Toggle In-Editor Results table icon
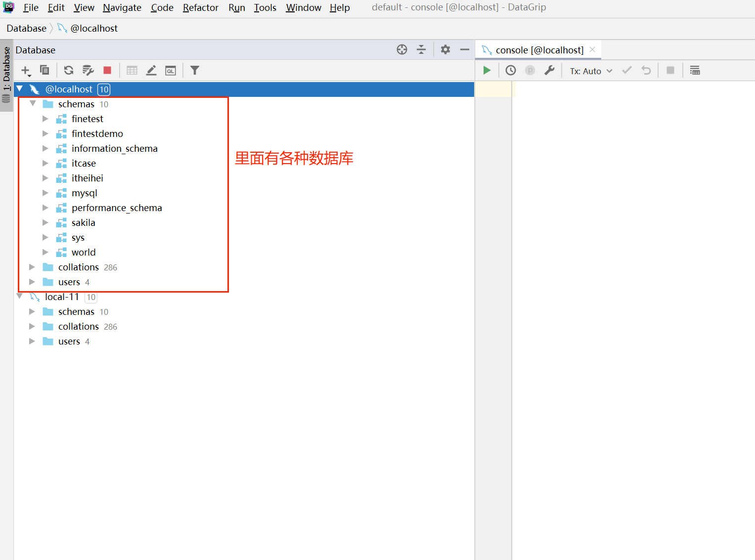The image size is (755, 560). [x=695, y=70]
